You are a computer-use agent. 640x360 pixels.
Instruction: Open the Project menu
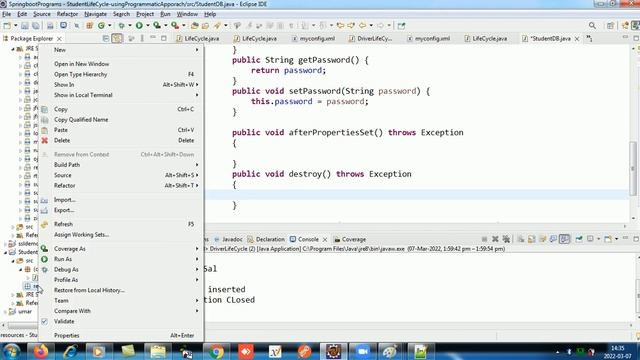[145, 14]
